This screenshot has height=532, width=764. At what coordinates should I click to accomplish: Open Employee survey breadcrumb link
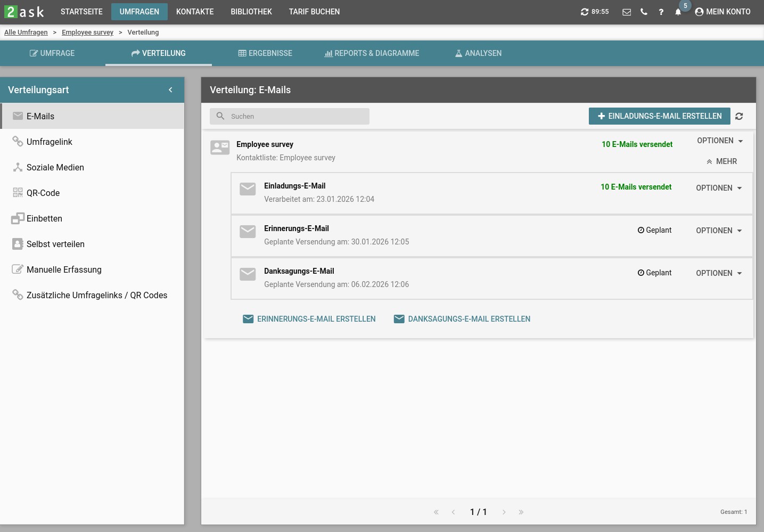87,32
